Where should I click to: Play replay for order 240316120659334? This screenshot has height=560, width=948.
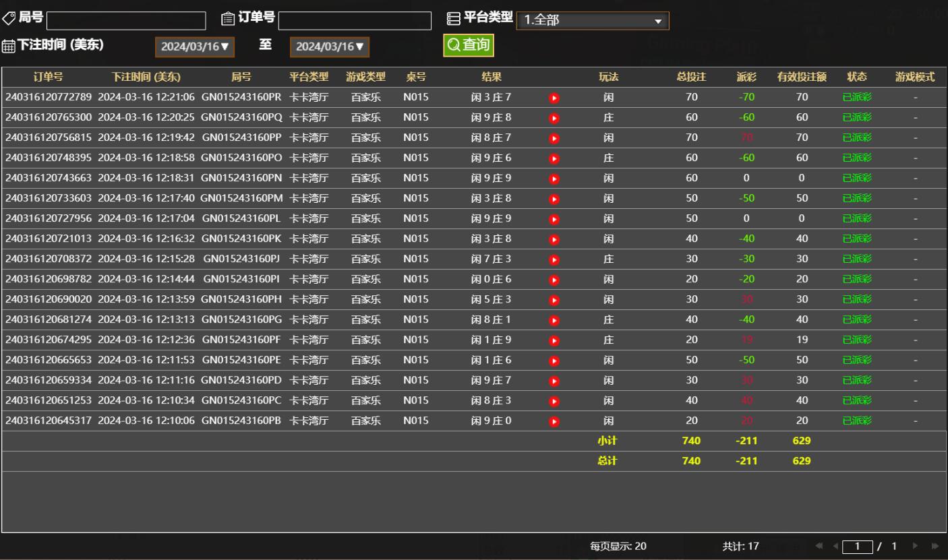[x=554, y=381]
